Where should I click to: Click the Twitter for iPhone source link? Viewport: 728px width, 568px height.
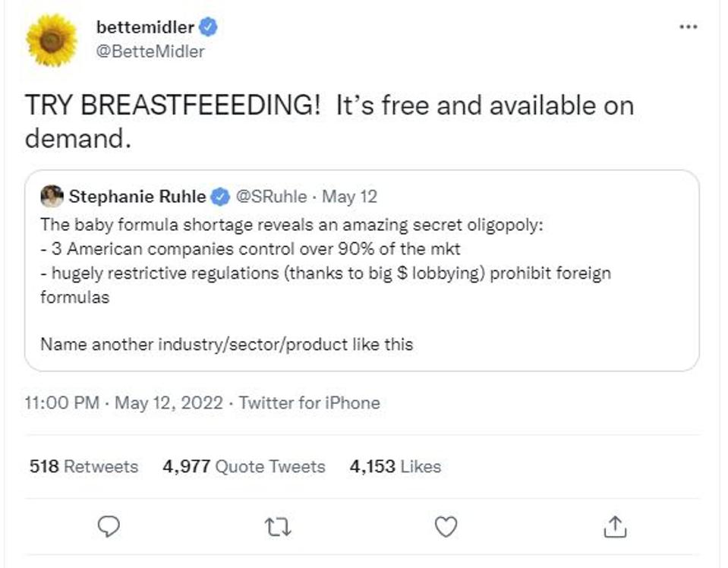(x=309, y=402)
